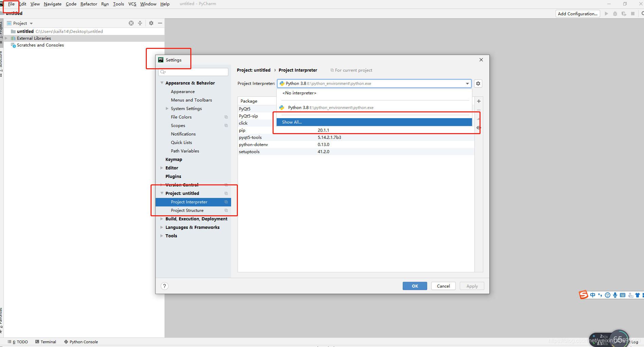This screenshot has height=347, width=644.
Task: Select Project Structure settings page
Action: (x=193, y=211)
